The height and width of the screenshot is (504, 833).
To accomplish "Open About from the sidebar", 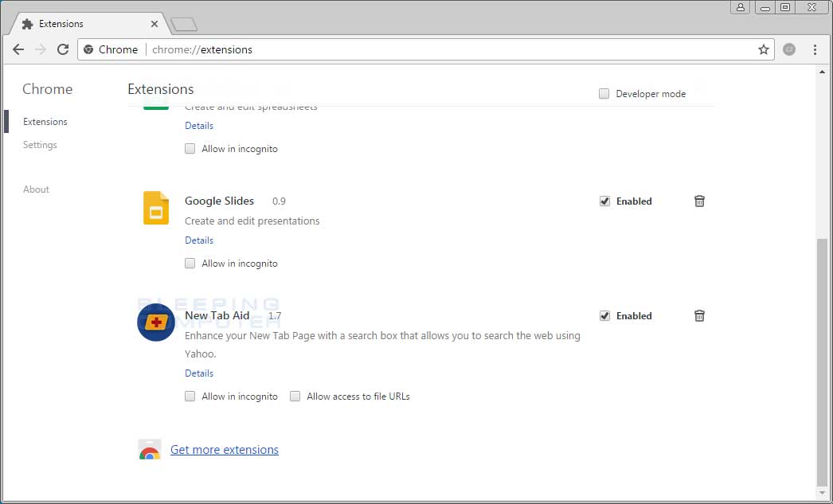I will (36, 189).
